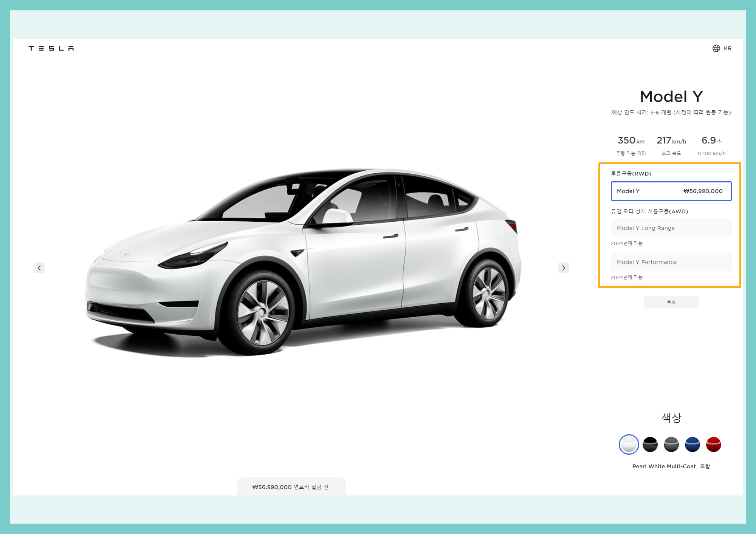Choose Red Multi-Coat color swatch

pyautogui.click(x=714, y=444)
